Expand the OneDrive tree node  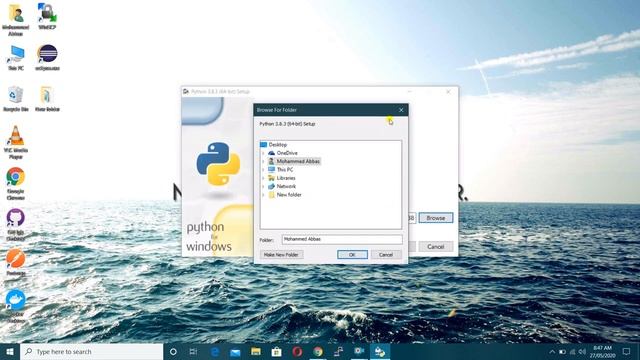click(x=263, y=153)
